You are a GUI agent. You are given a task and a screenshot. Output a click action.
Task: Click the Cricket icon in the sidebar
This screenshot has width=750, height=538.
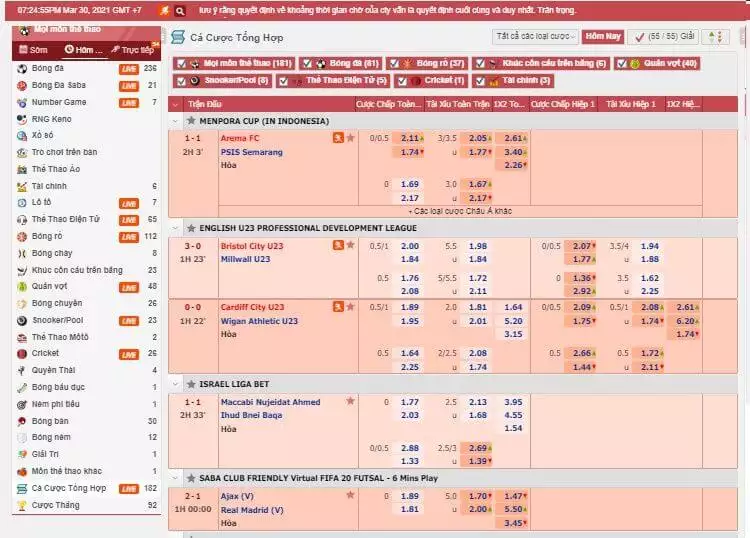pos(22,353)
